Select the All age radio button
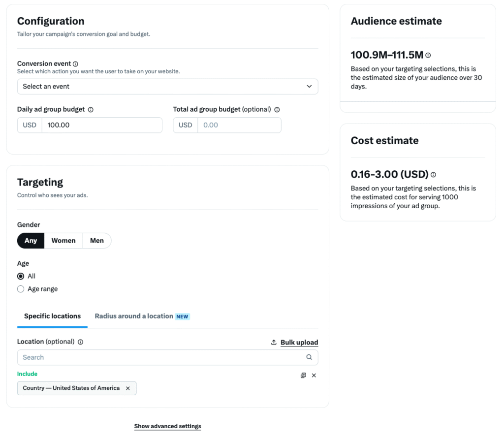The image size is (504, 440). (x=21, y=276)
